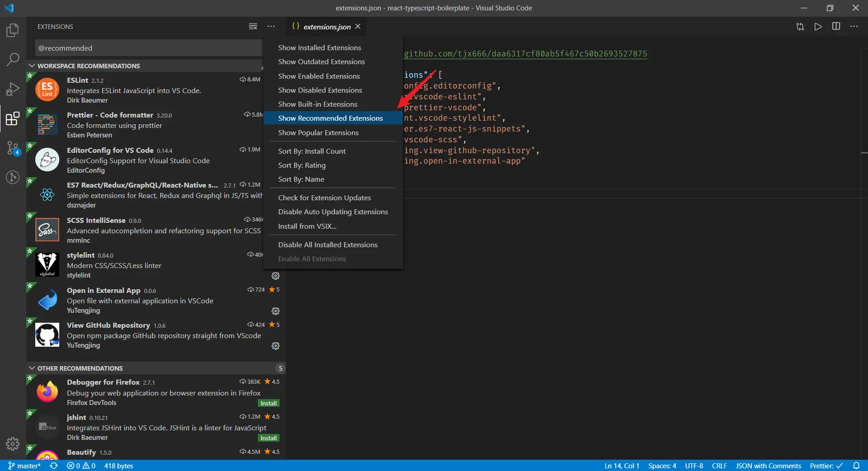Split the editor using split icon
Viewport: 868px width, 471px height.
click(x=836, y=26)
